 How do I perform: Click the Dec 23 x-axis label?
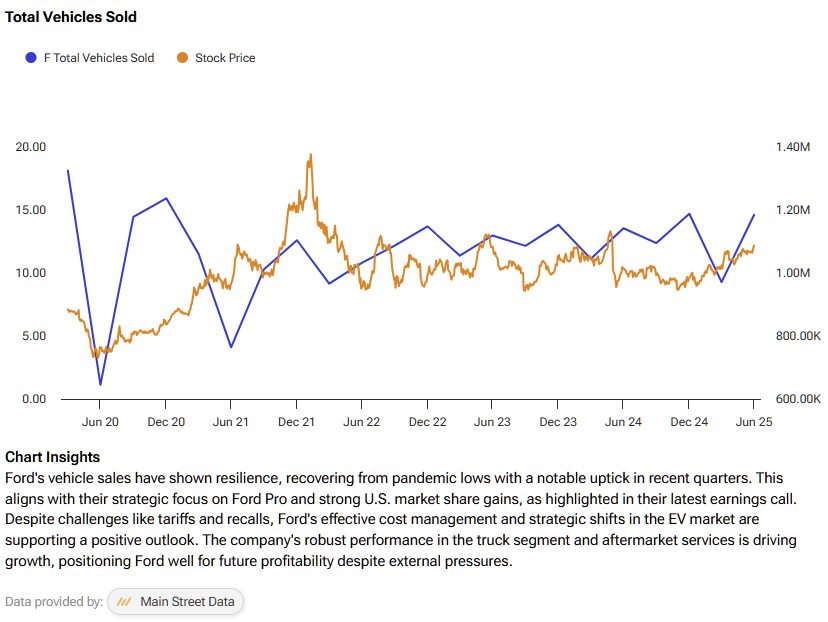coord(558,422)
